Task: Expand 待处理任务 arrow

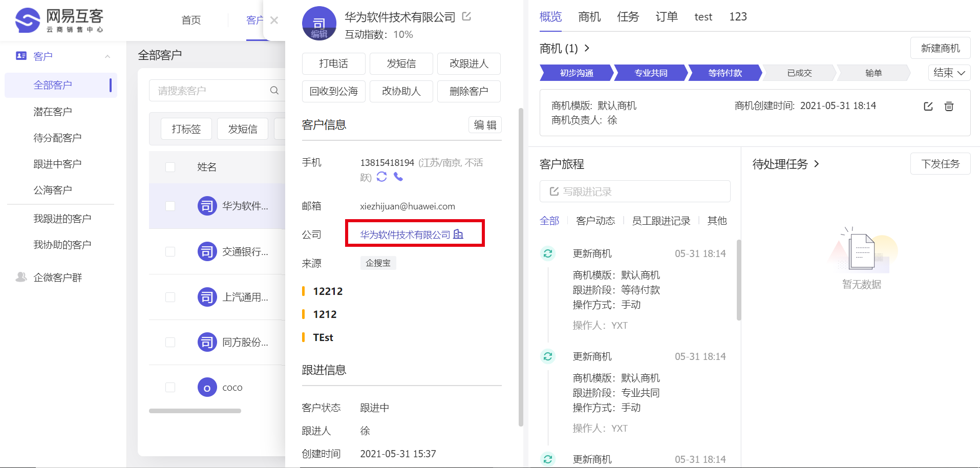Action: tap(816, 164)
